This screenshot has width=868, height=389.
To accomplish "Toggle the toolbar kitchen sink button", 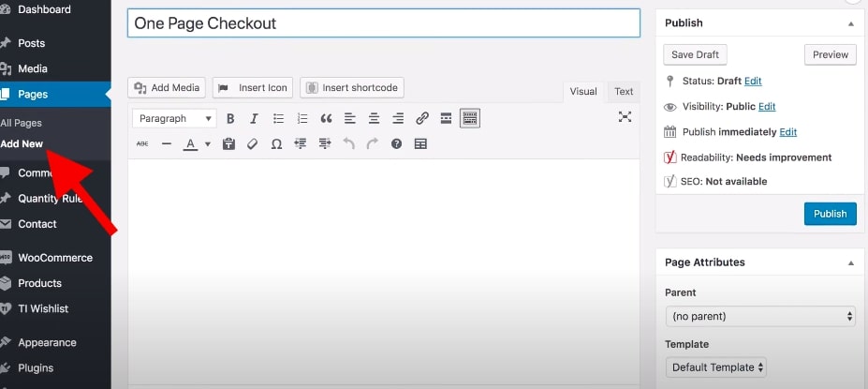I will tap(470, 118).
